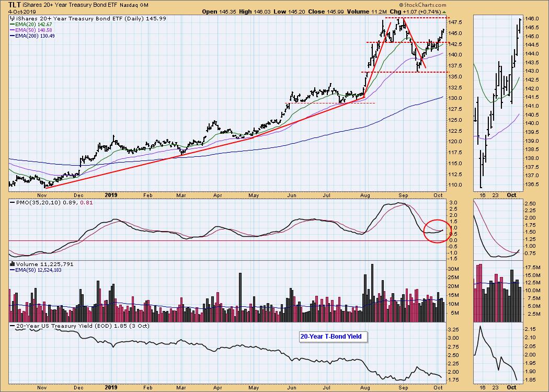The image size is (549, 392).
Task: Click the '136.5' label on zoom panel axis
Action: click(533, 185)
